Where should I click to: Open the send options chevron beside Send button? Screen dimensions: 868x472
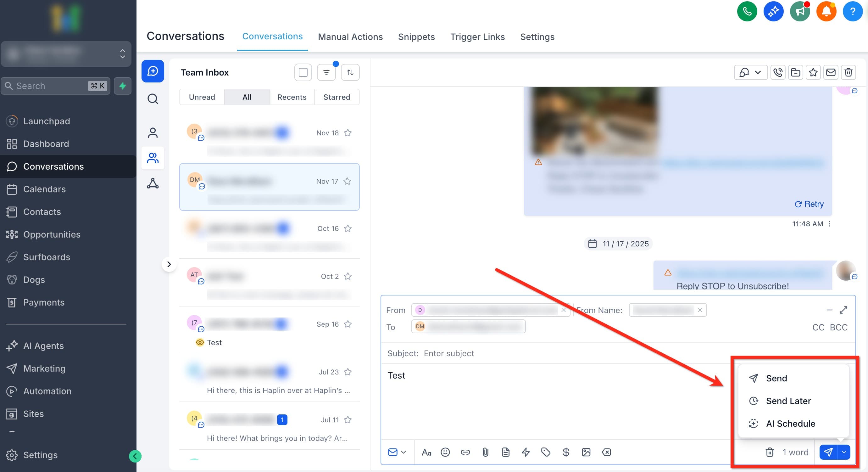tap(844, 452)
